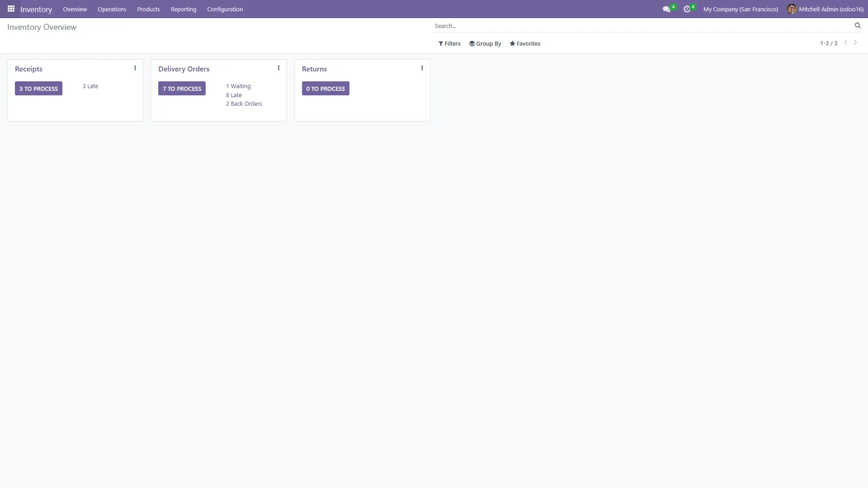Open conversations chat bubble icon
The width and height of the screenshot is (868, 488).
[x=667, y=9]
